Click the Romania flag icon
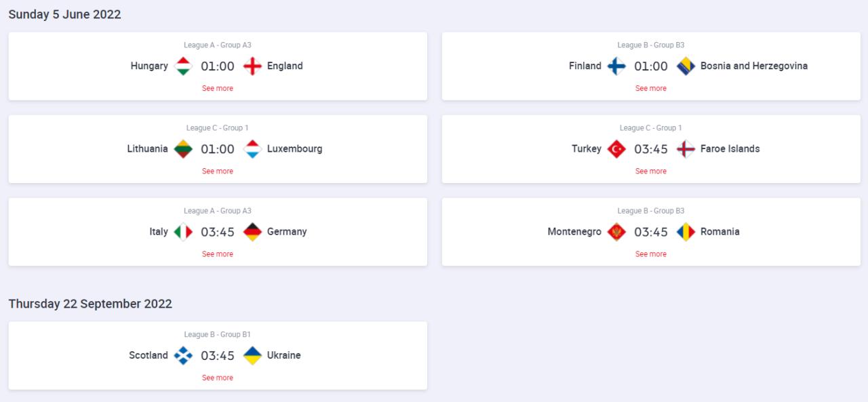Screen dimensions: 868x402 coord(686,232)
